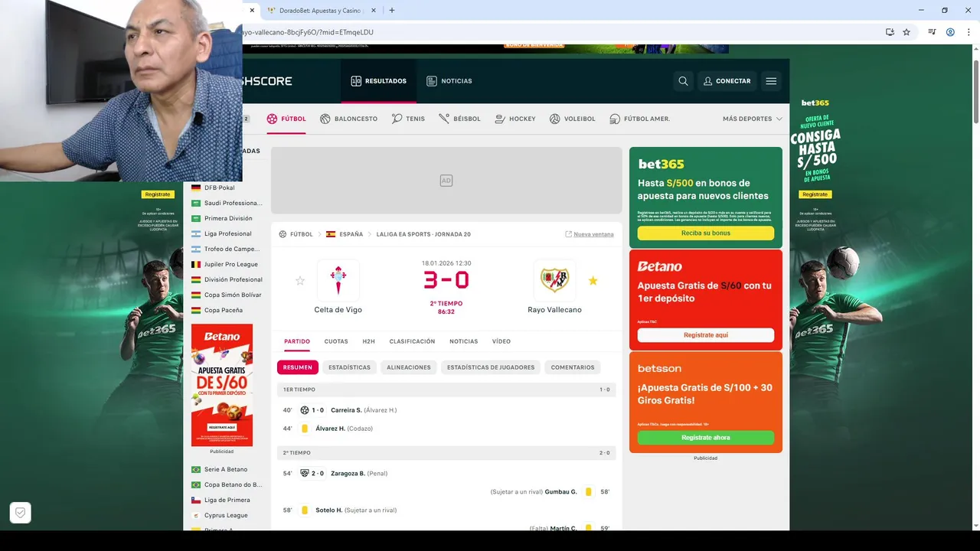
Task: Click Álvarez H. yellow card entry
Action: pyautogui.click(x=330, y=429)
